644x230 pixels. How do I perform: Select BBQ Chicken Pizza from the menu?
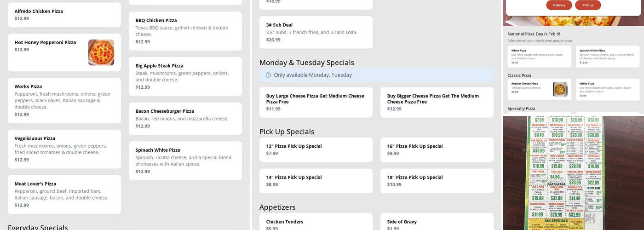(x=185, y=31)
